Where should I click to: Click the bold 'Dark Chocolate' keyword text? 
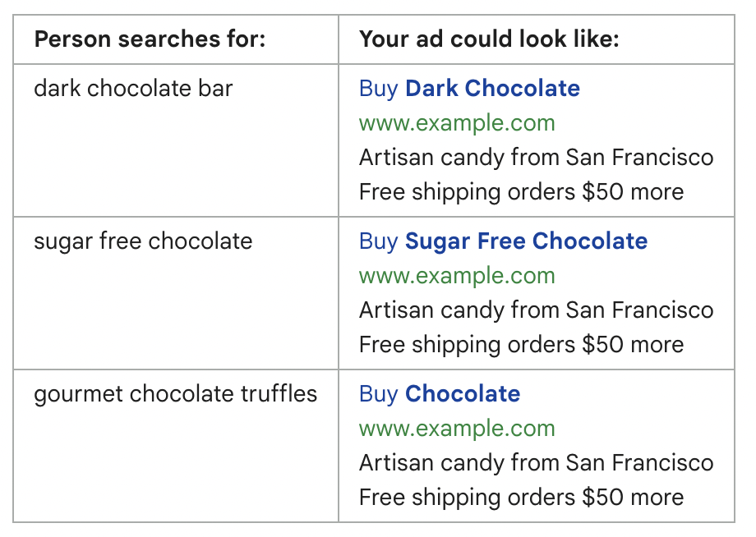pos(493,89)
